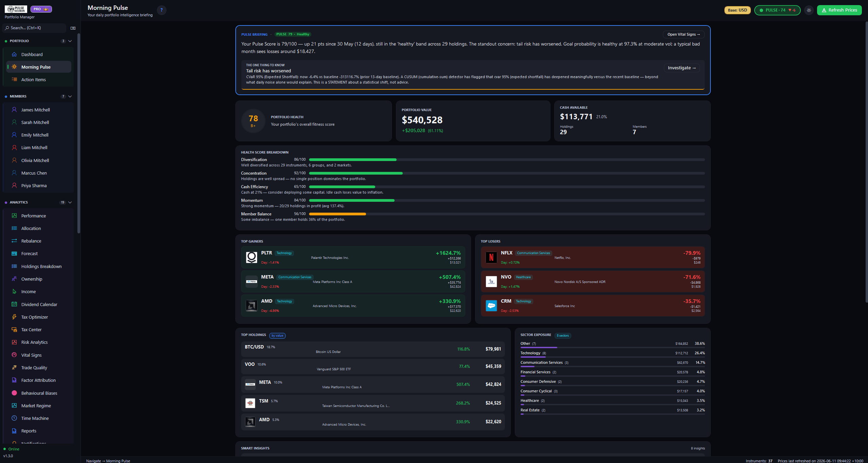
Task: Open the Market Regime icon
Action: click(x=14, y=406)
